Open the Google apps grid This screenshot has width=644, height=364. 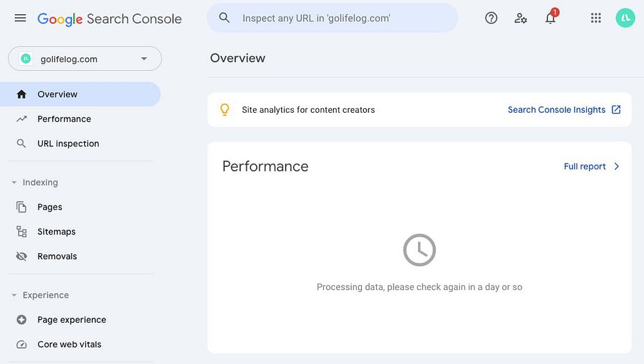596,18
